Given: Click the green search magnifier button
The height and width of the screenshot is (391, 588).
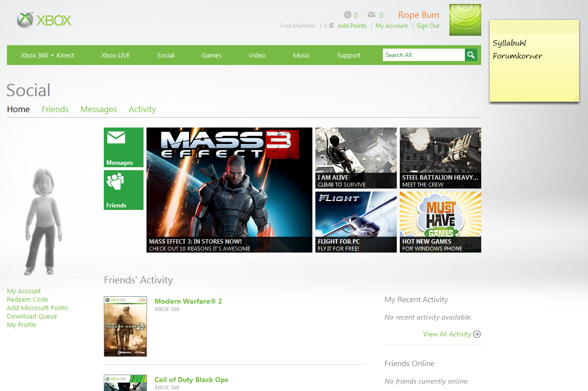Looking at the screenshot, I should [471, 55].
